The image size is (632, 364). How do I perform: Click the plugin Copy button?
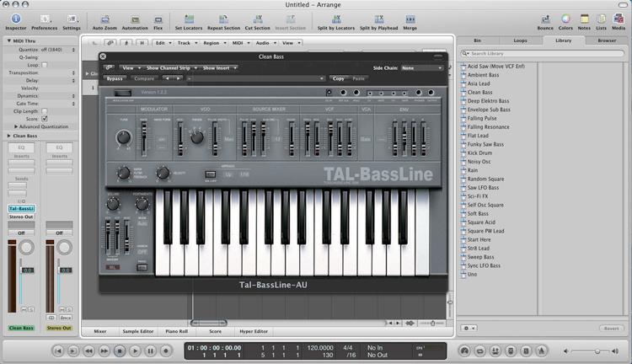[339, 78]
